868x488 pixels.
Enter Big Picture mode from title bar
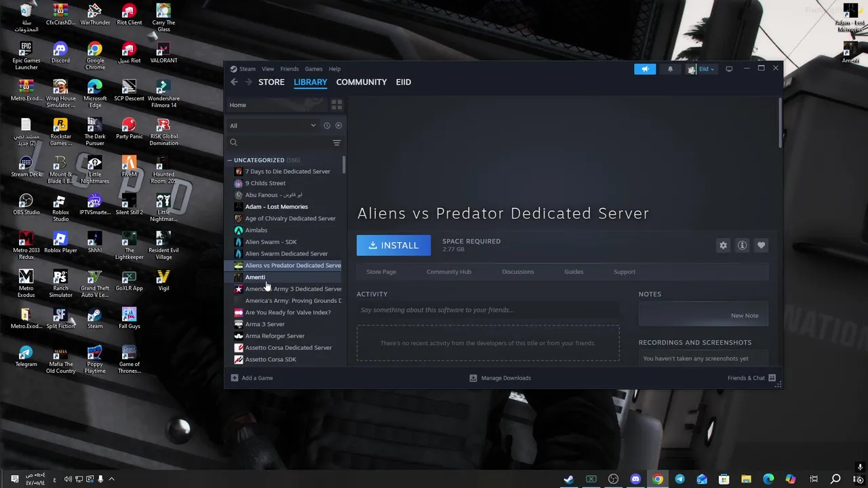[729, 69]
